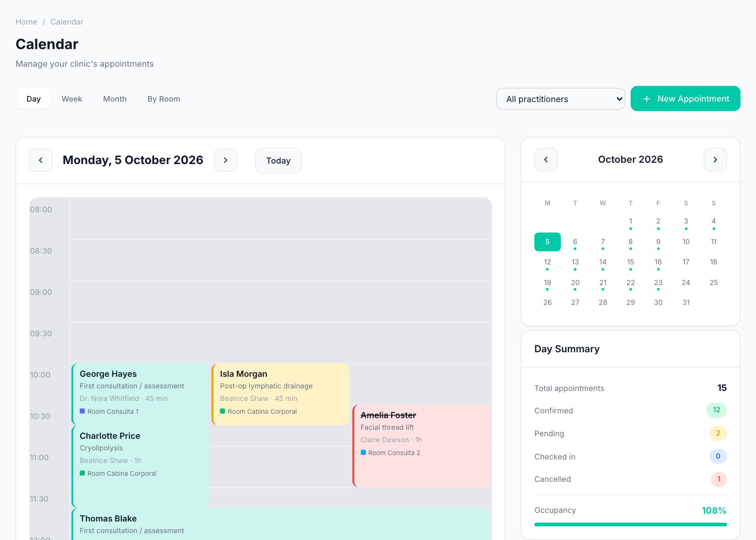
Task: Click the Room Consulta 2 color marker
Action: point(363,453)
